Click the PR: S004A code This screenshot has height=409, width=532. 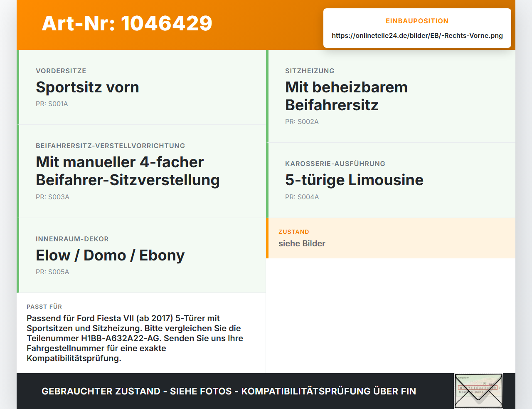coord(302,197)
